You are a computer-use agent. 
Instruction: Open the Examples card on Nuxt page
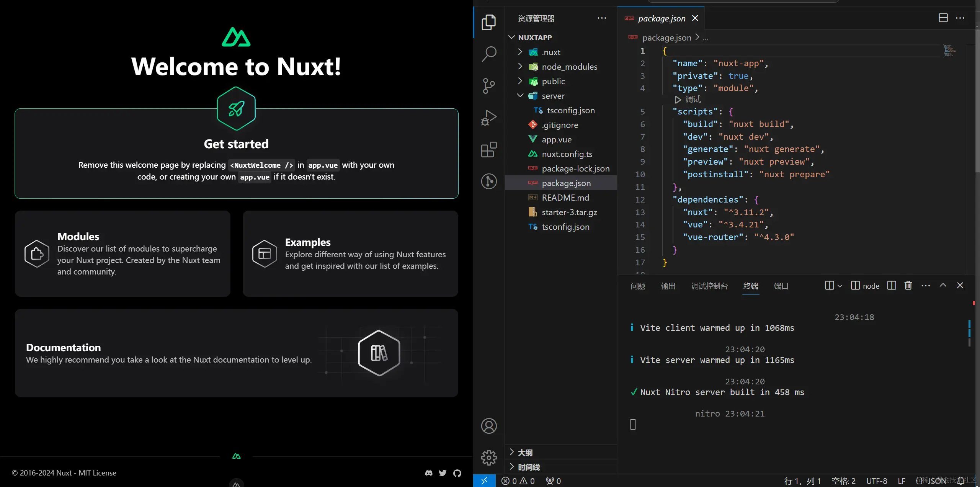[350, 253]
